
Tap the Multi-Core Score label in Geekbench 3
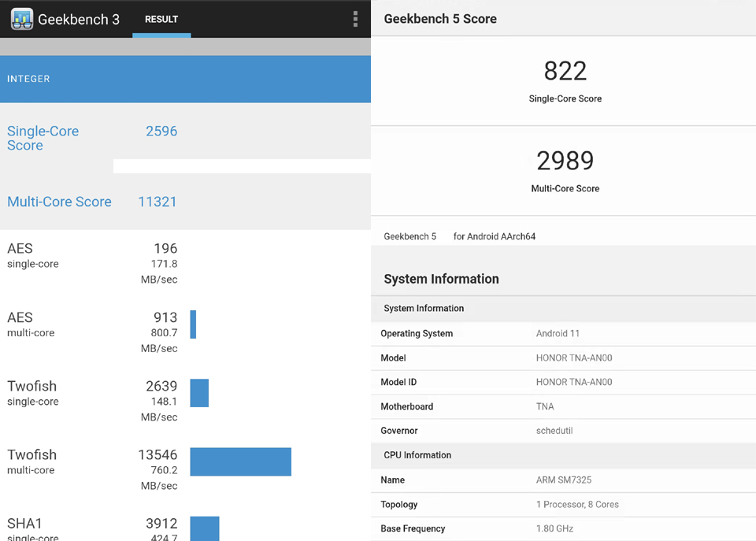click(x=59, y=202)
